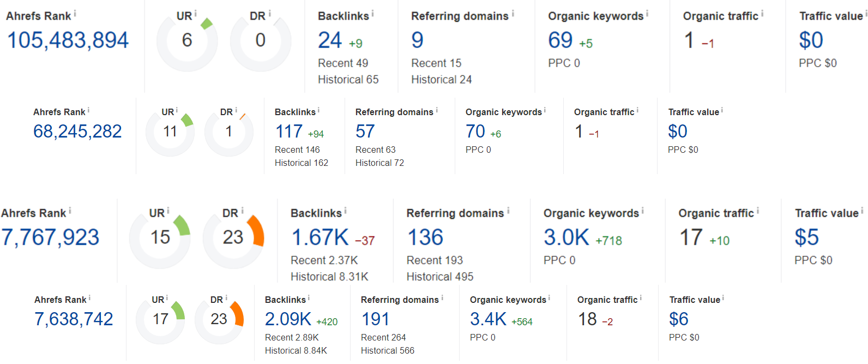Click the organic keywords count 3.0K
868x364 pixels.
(566, 237)
